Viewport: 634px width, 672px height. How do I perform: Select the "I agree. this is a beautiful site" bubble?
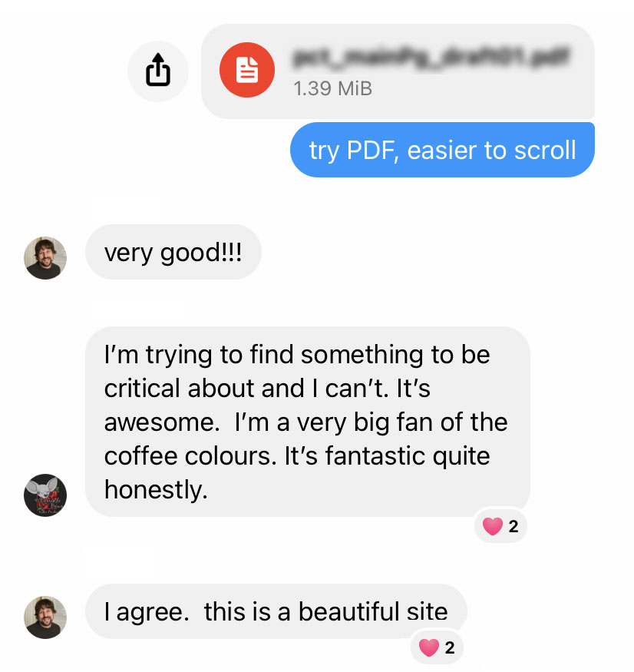276,611
